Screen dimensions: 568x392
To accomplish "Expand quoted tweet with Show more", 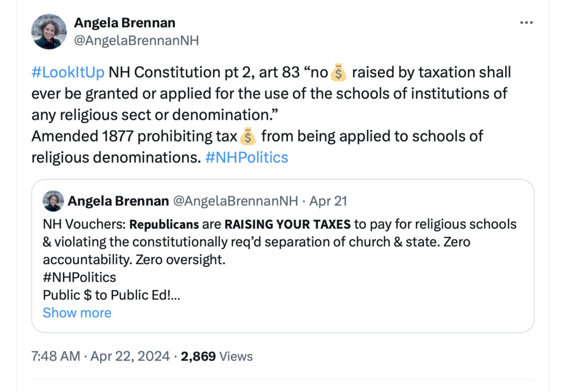I will tap(77, 313).
